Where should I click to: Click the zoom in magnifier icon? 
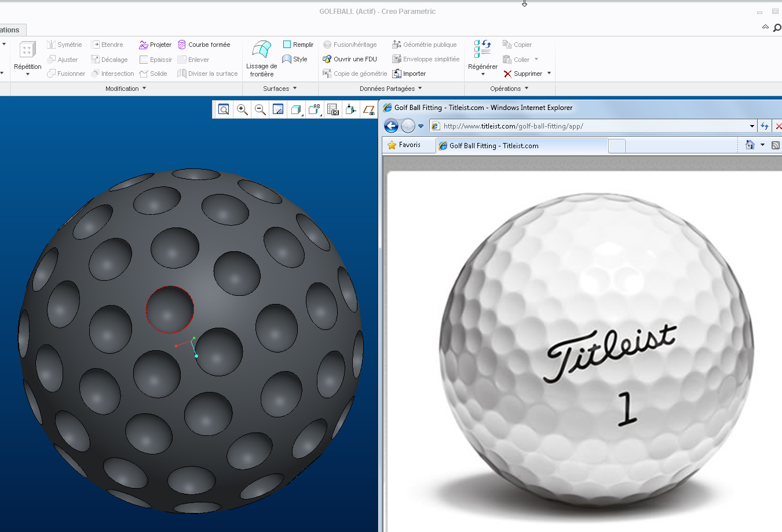click(x=242, y=109)
